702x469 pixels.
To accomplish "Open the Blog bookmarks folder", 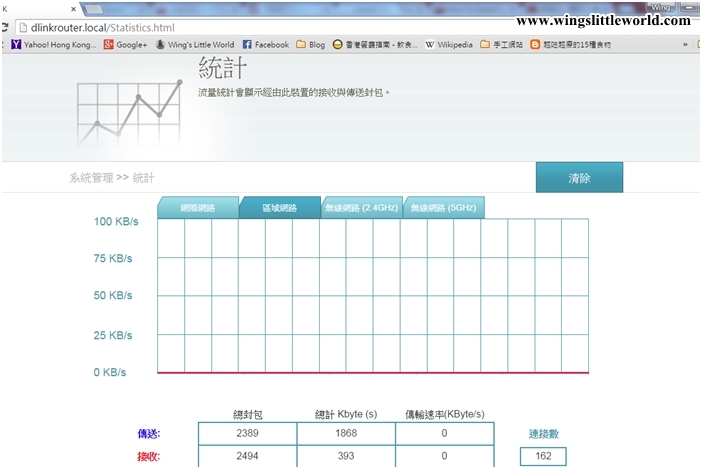I will tap(310, 45).
